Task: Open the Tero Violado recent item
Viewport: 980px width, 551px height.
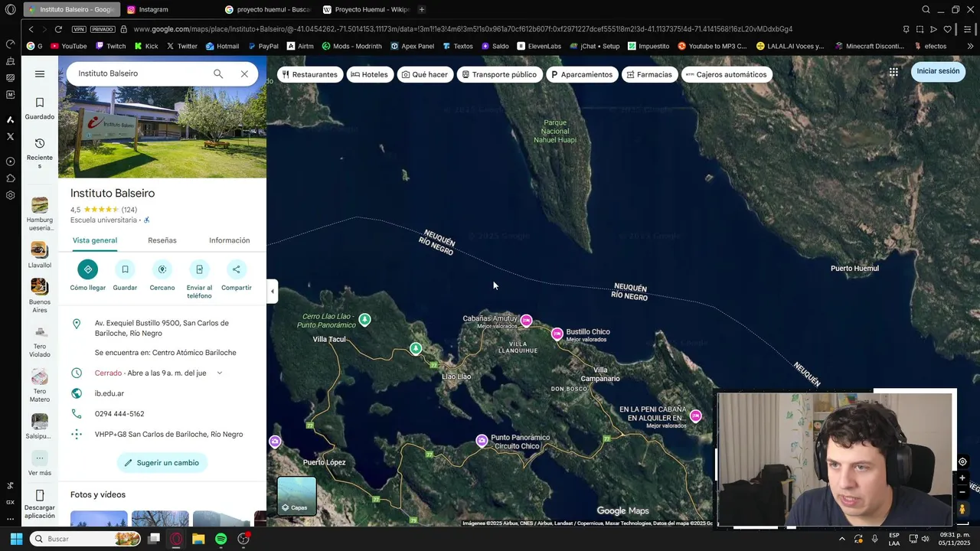Action: click(40, 341)
